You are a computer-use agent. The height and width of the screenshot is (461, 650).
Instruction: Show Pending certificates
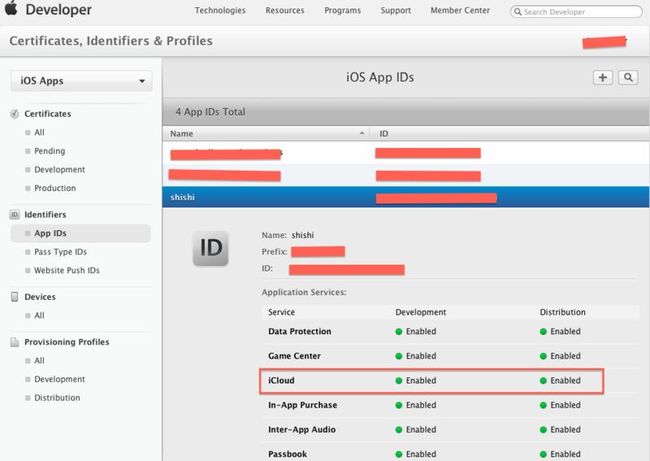pos(49,151)
